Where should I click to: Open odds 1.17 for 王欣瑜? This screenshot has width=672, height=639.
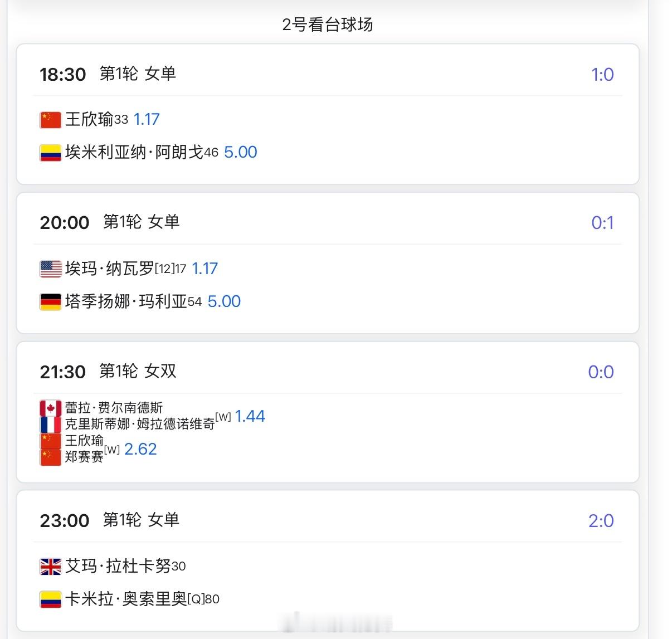coord(146,119)
